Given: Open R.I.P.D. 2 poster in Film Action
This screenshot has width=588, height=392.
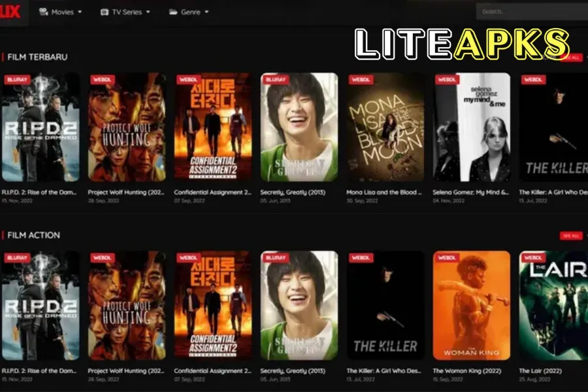Looking at the screenshot, I should [41, 306].
